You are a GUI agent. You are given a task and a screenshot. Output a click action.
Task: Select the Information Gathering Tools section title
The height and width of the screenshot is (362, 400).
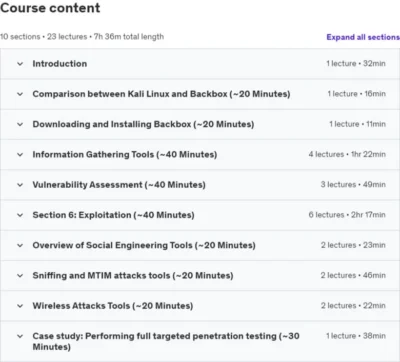pyautogui.click(x=125, y=155)
